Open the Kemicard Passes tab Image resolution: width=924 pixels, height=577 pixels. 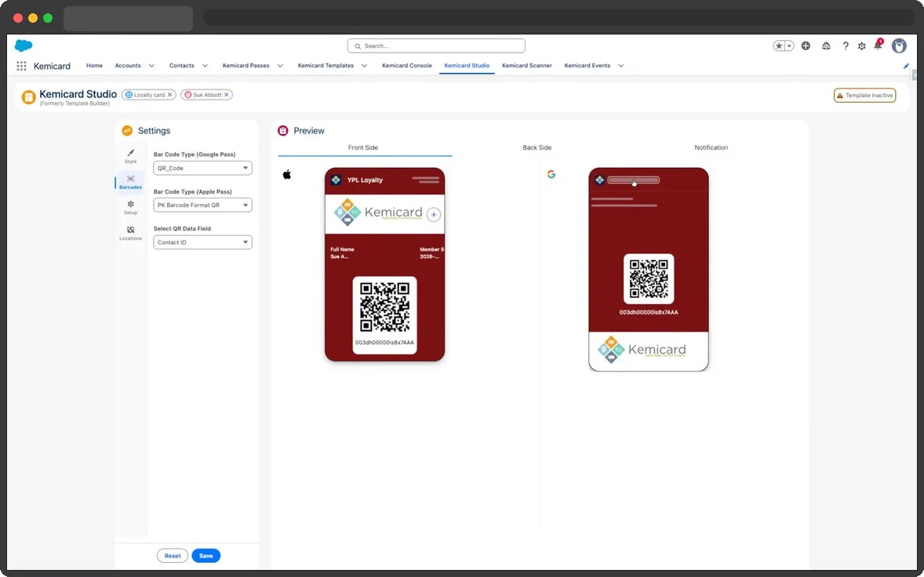coord(246,65)
